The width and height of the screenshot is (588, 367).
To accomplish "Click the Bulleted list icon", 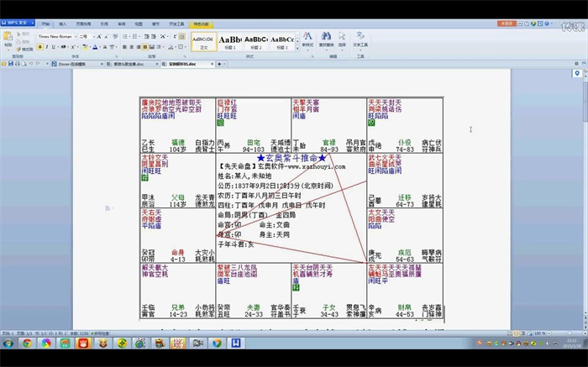I will click(125, 36).
